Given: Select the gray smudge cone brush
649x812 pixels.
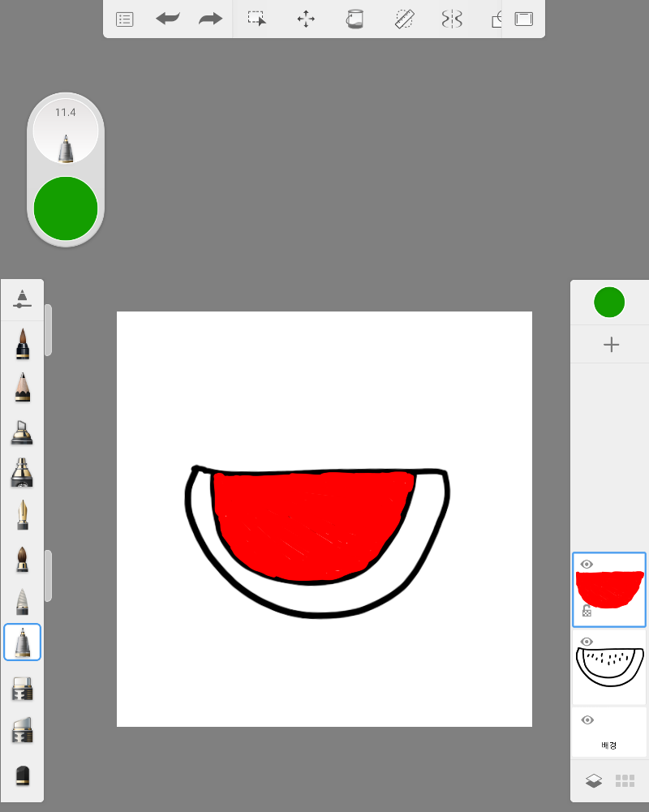Looking at the screenshot, I should (22, 602).
